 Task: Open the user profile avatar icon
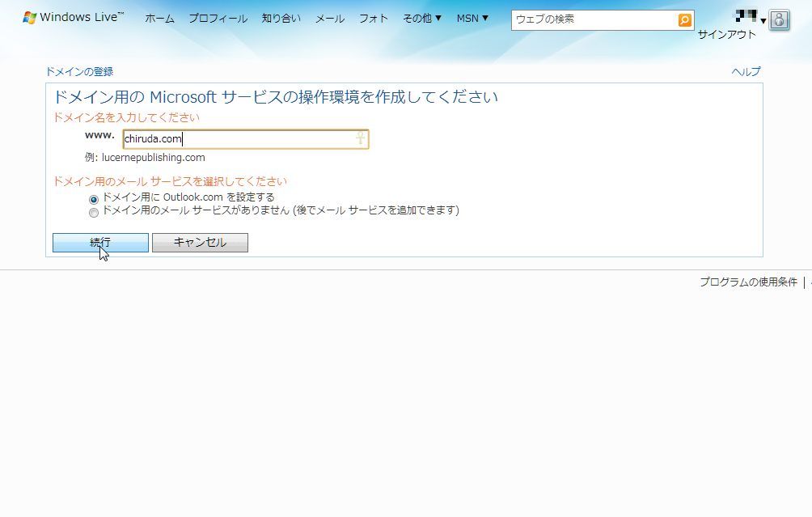pyautogui.click(x=779, y=20)
